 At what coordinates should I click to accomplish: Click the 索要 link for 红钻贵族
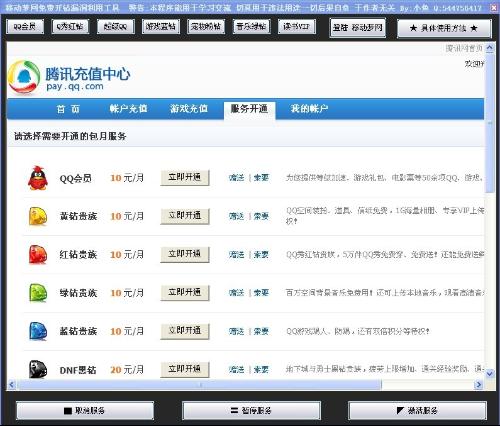click(261, 255)
